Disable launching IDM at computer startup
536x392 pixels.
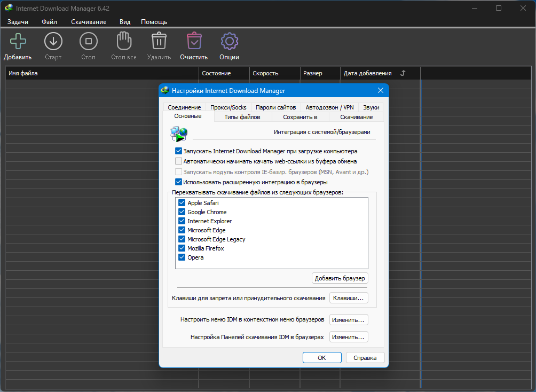pyautogui.click(x=179, y=151)
